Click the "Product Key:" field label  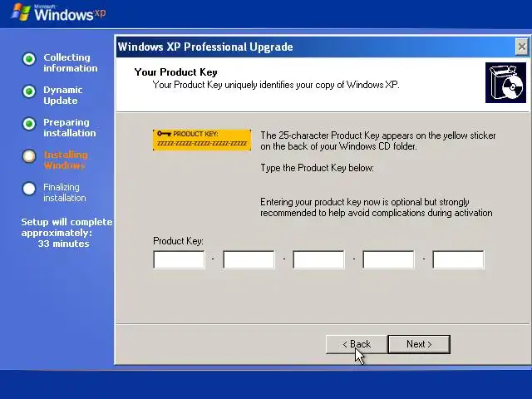(178, 241)
